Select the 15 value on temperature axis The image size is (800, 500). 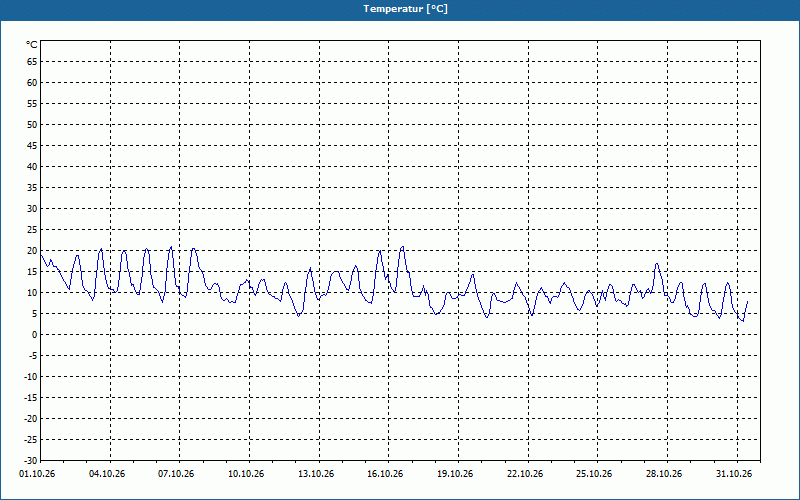pos(32,271)
